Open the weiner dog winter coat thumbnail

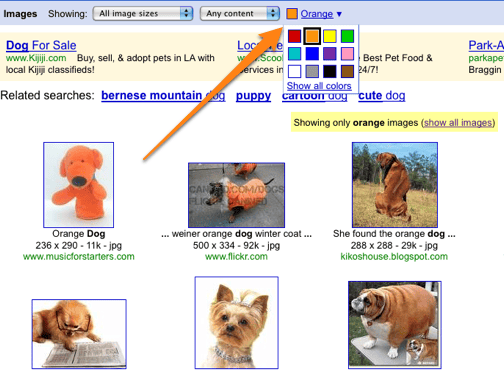[236, 195]
